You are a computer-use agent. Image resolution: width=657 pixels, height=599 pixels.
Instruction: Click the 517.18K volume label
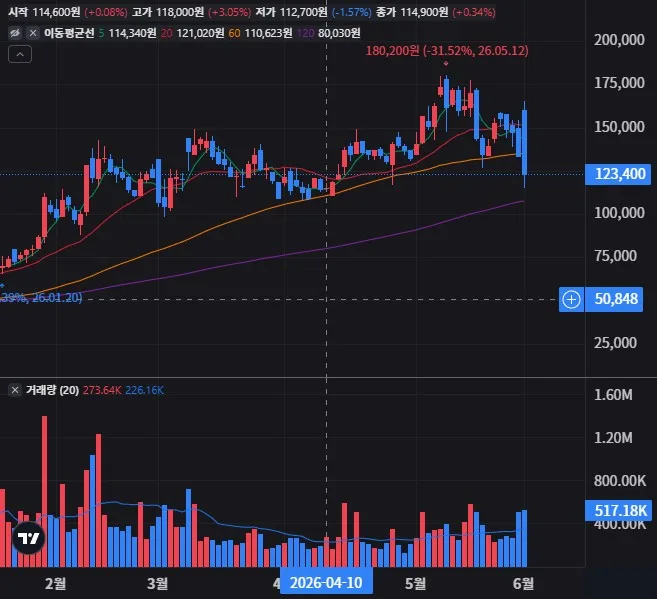click(618, 510)
